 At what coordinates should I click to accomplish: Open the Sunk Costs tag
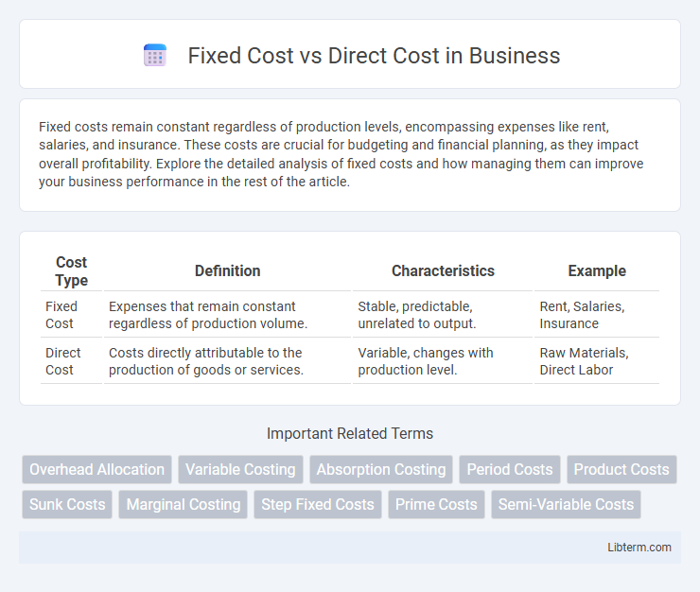[67, 504]
